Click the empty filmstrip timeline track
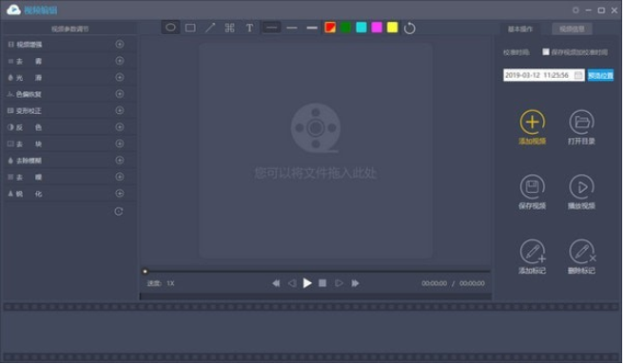Image resolution: width=625 pixels, height=364 pixels. [x=312, y=332]
